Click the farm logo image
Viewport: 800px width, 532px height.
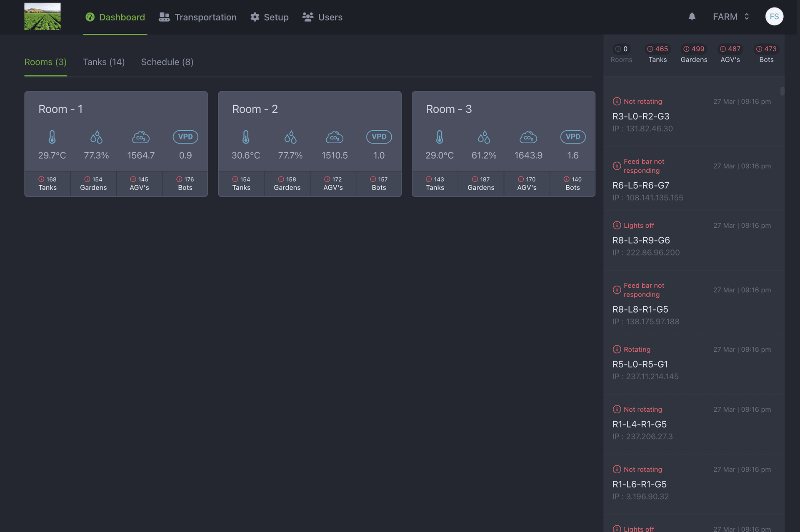pyautogui.click(x=42, y=17)
